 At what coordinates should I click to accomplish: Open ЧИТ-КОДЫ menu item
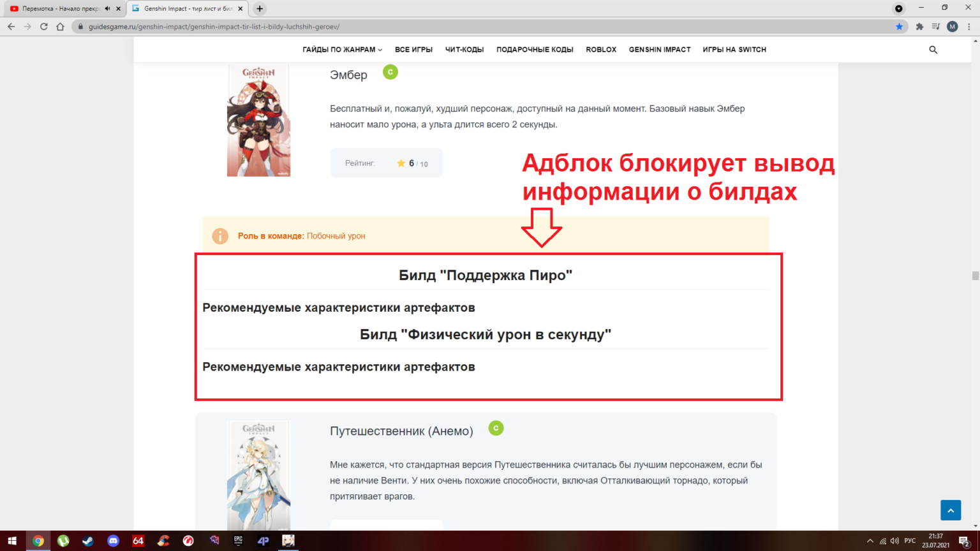point(464,50)
